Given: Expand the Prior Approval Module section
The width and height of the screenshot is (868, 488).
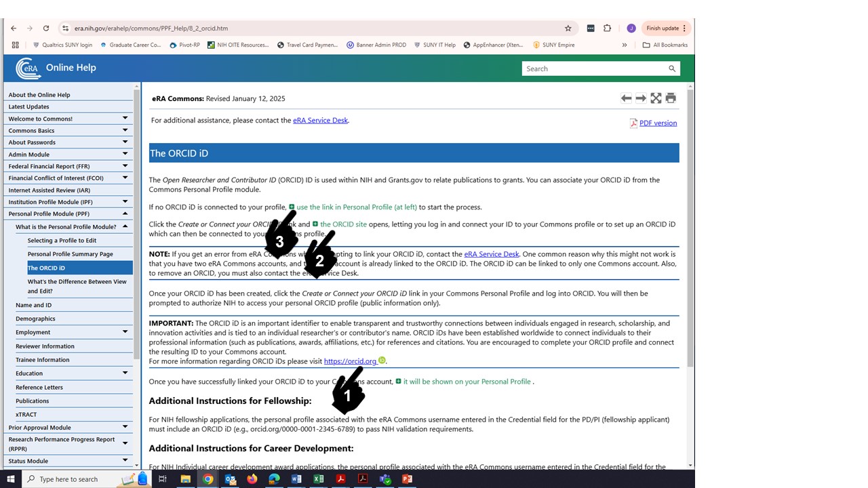Looking at the screenshot, I should point(125,427).
